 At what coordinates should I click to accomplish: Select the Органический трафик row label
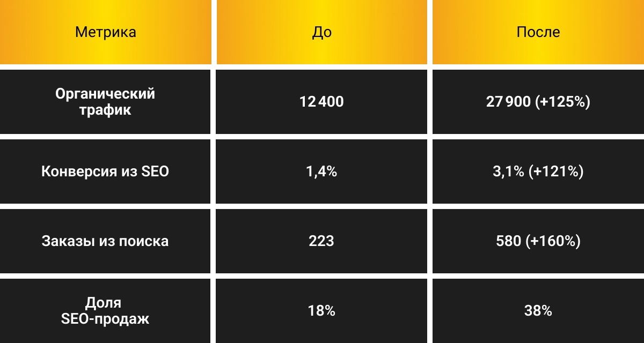coord(105,102)
